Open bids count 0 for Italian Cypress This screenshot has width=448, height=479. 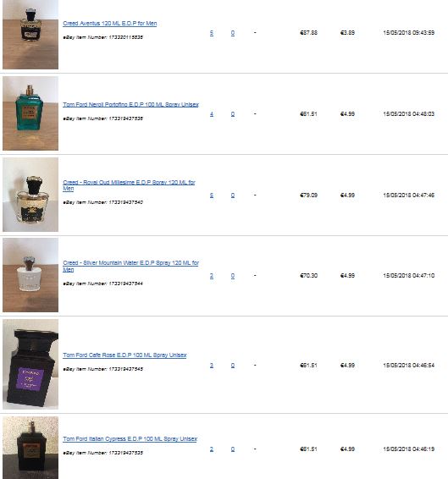point(233,449)
